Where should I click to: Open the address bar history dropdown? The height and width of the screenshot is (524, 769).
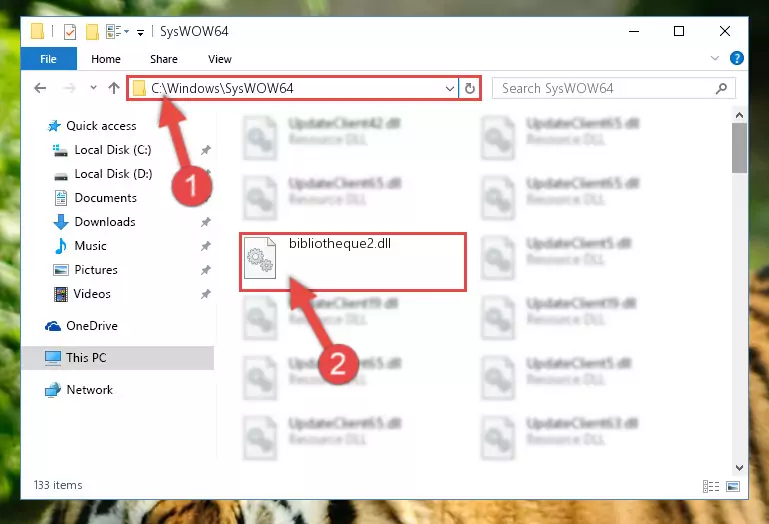click(450, 89)
